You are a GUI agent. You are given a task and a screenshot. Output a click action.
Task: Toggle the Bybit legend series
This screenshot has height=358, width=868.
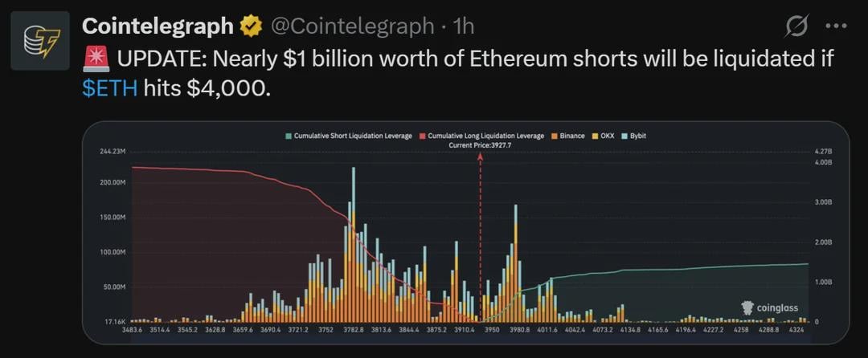click(634, 136)
